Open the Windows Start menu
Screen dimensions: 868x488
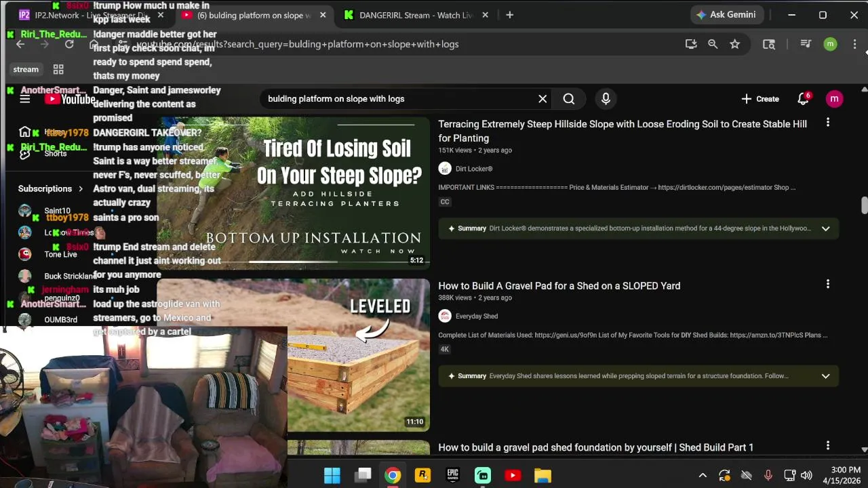332,475
